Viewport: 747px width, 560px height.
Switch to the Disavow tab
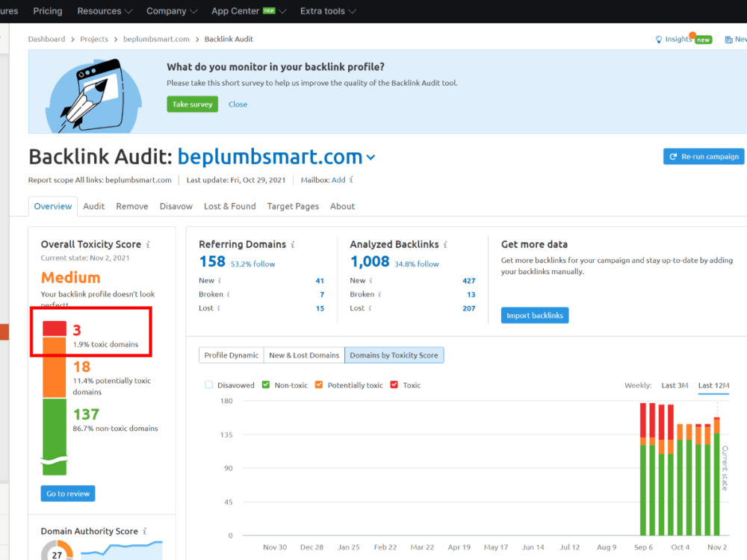176,206
